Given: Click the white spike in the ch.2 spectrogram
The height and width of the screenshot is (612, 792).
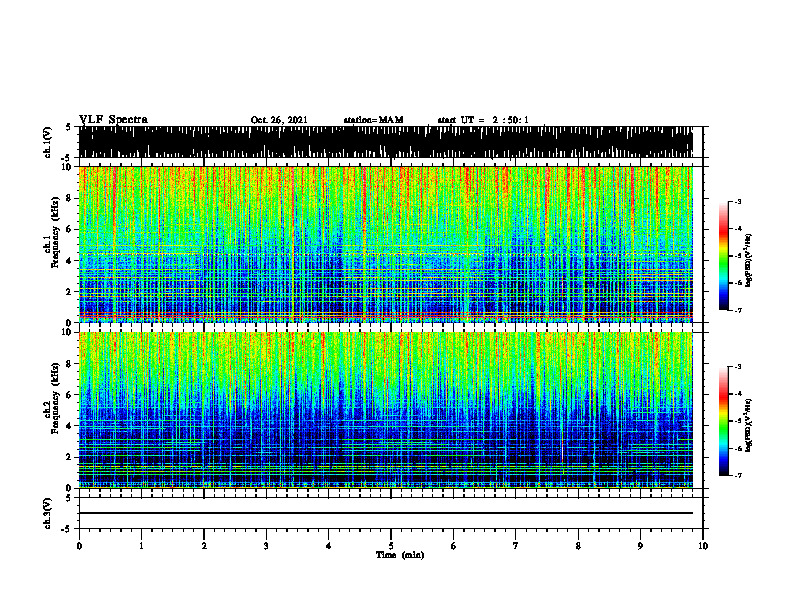Looking at the screenshot, I should [x=562, y=449].
